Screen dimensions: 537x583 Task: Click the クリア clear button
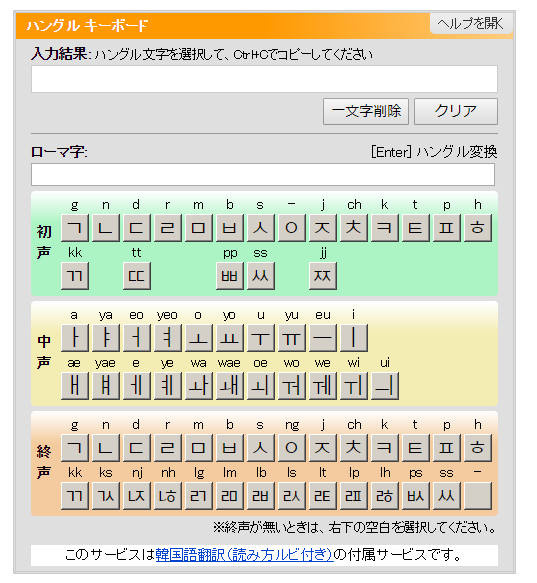(456, 112)
